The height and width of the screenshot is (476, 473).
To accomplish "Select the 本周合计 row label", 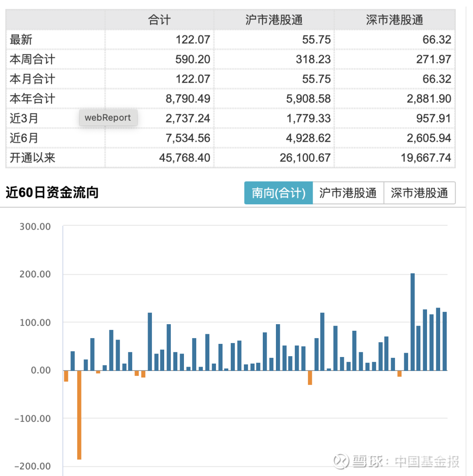I will [x=32, y=59].
